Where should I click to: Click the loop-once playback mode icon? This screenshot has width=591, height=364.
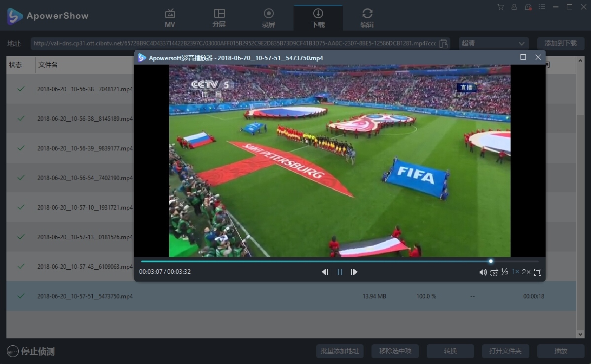(x=494, y=272)
